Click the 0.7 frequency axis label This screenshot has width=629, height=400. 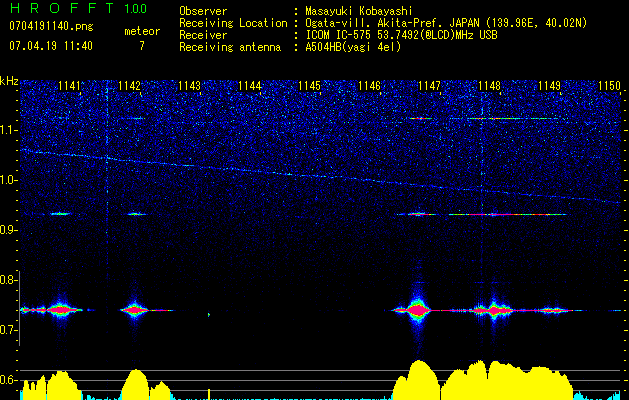(9, 330)
